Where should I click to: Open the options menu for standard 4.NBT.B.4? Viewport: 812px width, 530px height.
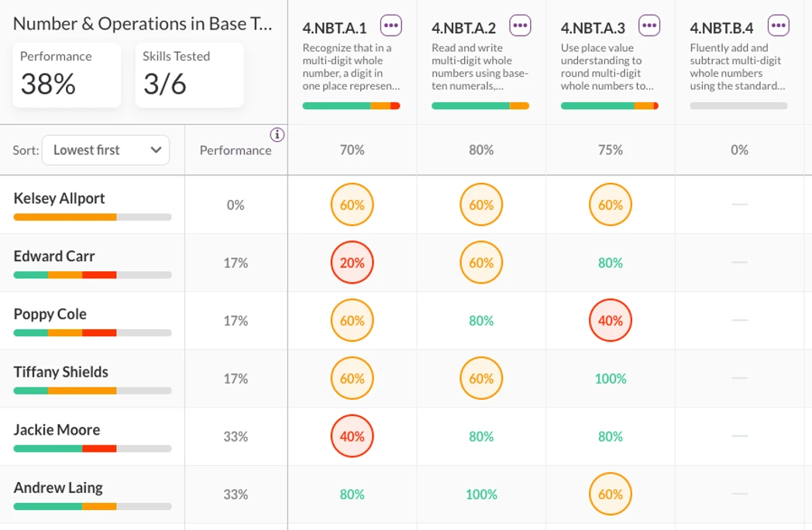tap(778, 24)
